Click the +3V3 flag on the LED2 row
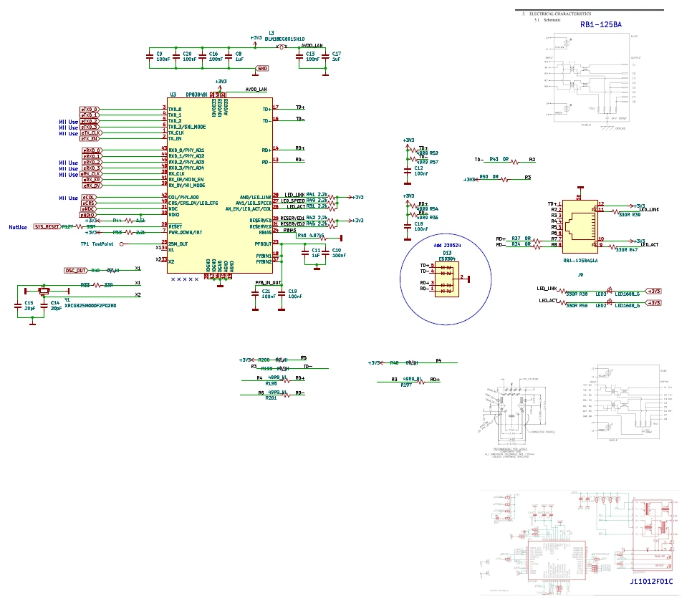The image size is (697, 616). click(653, 303)
